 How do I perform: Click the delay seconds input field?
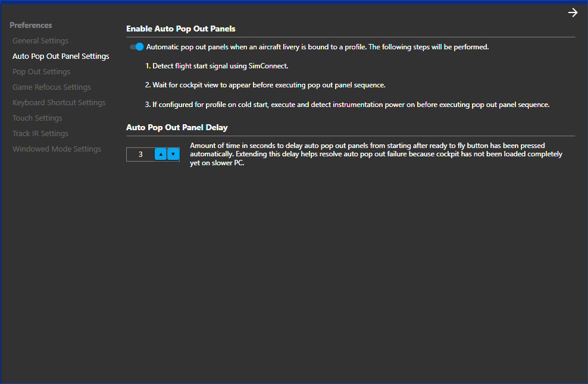click(x=140, y=155)
